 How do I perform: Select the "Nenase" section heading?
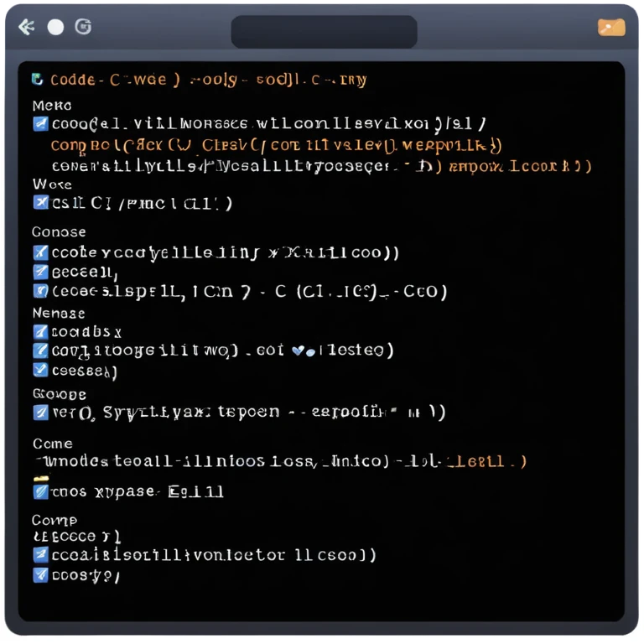(59, 314)
